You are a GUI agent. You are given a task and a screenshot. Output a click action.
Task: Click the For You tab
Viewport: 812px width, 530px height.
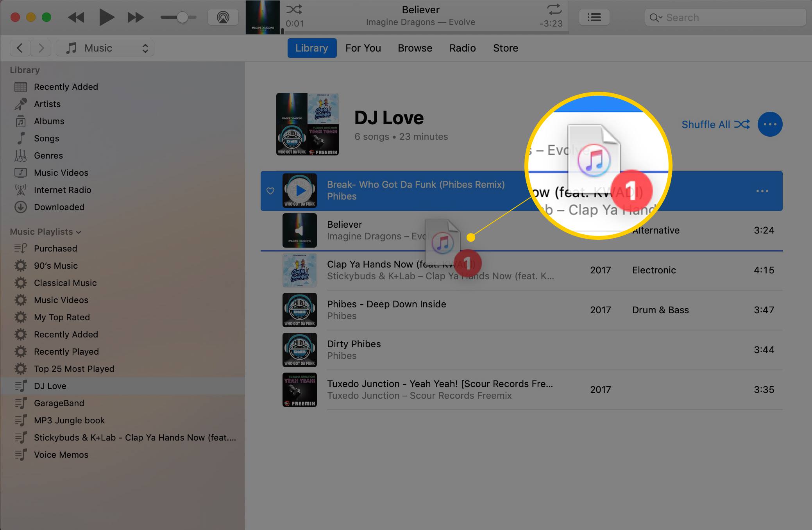click(363, 48)
